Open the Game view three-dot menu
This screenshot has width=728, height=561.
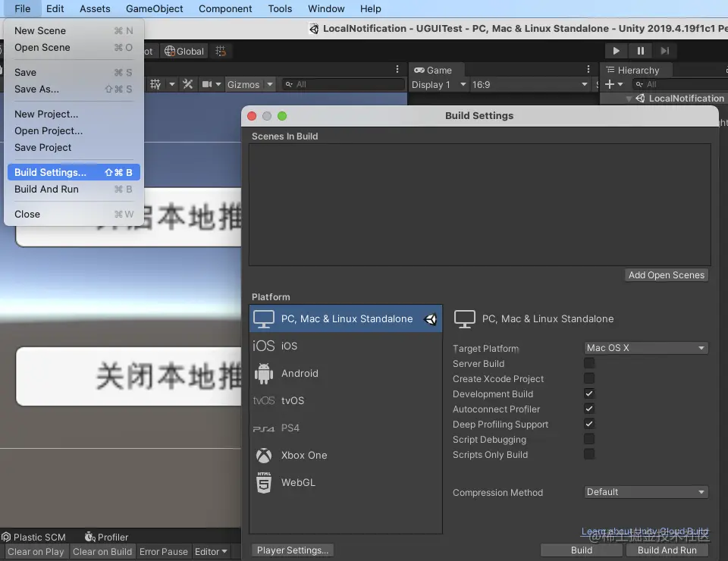coord(588,69)
